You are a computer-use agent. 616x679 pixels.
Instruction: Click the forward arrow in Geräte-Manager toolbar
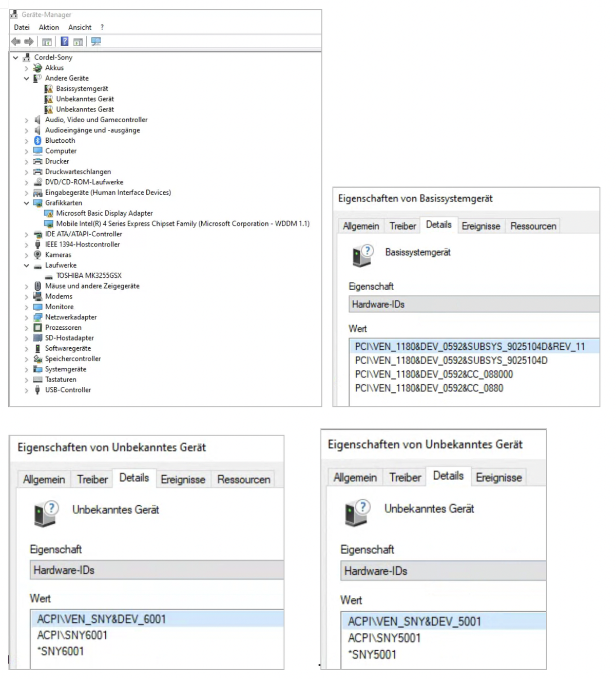(29, 42)
